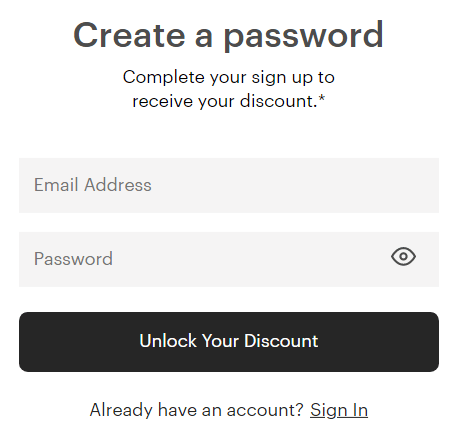This screenshot has width=454, height=445.
Task: Reveal typed password with eye toggle
Action: click(x=403, y=257)
